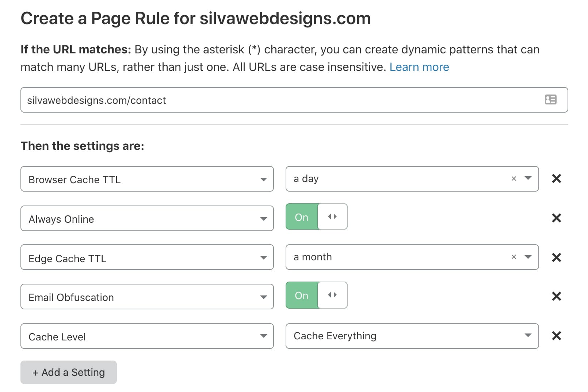Toggle the Email Obfuscation switch

pos(316,295)
